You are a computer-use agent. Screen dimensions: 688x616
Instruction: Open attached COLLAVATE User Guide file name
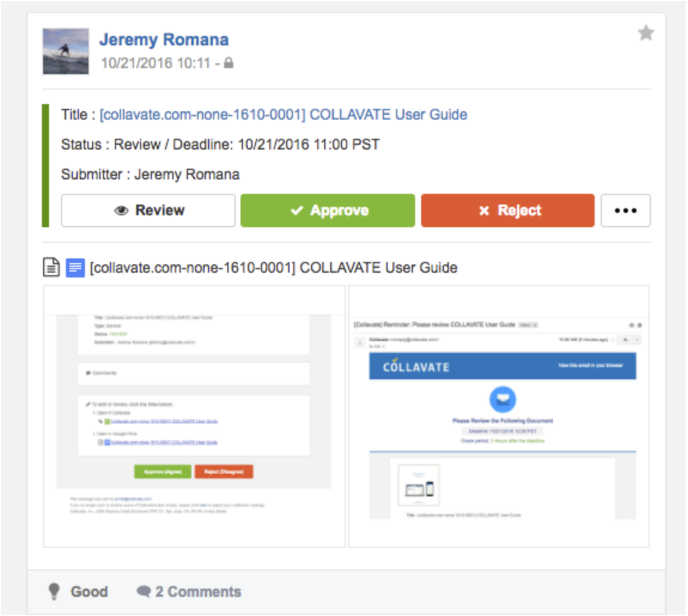point(273,268)
